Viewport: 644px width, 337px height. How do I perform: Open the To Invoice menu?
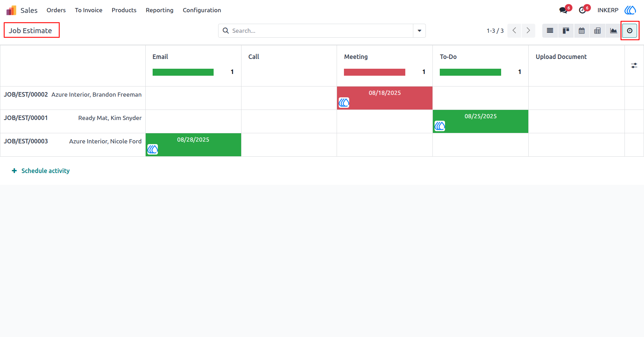[89, 10]
